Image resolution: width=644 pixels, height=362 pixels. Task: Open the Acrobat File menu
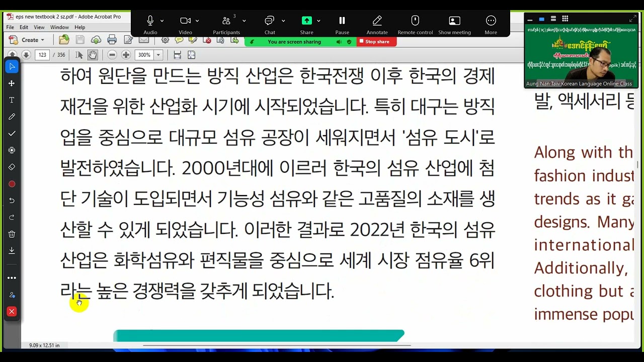coord(10,27)
